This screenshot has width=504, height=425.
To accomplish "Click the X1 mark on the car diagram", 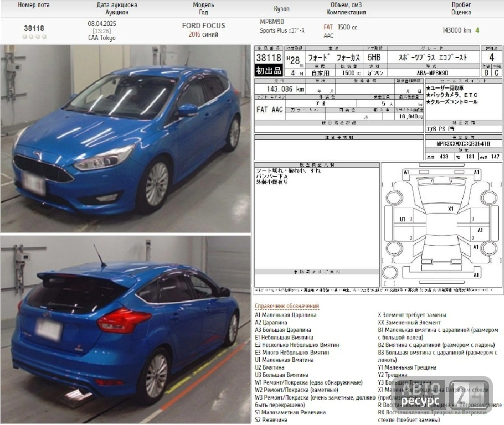I will pyautogui.click(x=451, y=209).
